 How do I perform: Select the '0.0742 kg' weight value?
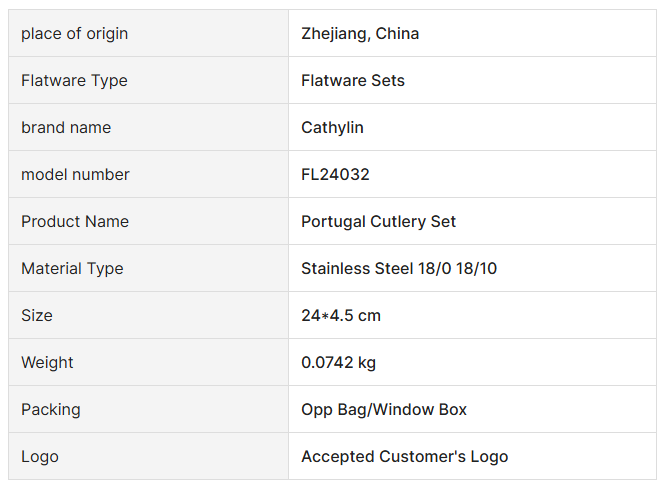(x=338, y=363)
